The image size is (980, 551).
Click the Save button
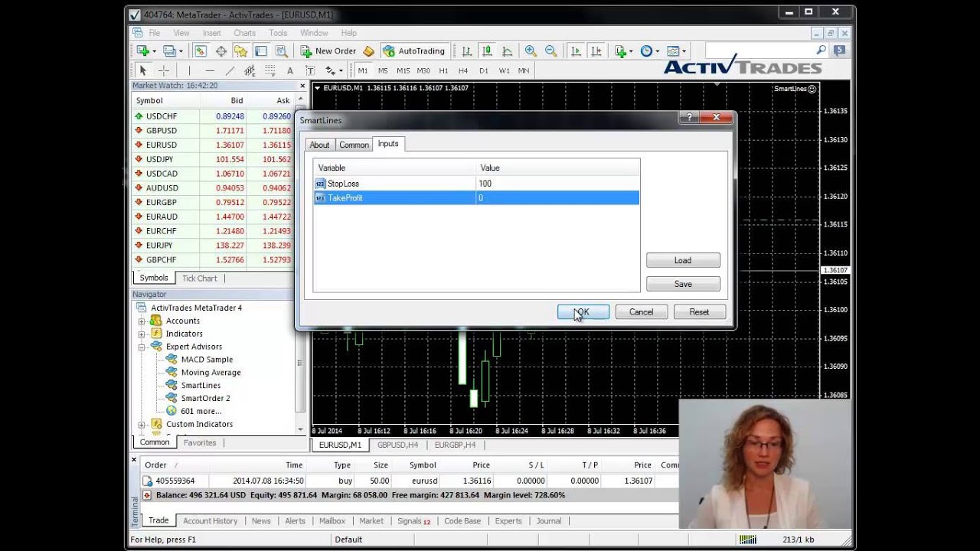(x=683, y=284)
